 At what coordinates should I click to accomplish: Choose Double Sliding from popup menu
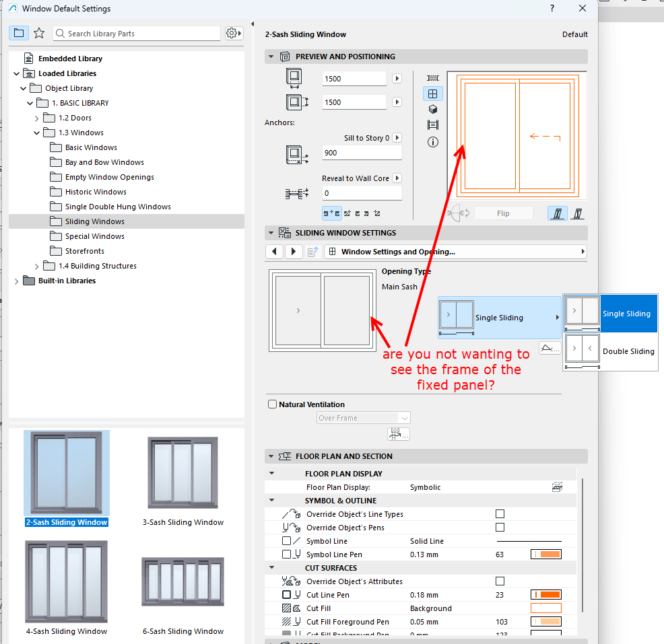611,351
